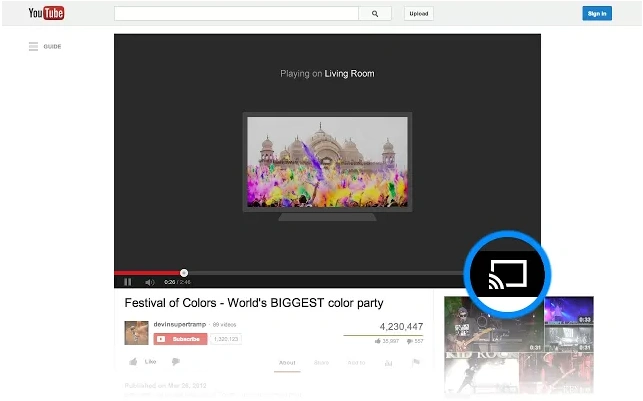This screenshot has width=643, height=401.
Task: Dislike the video with thumbs-down button
Action: click(176, 362)
